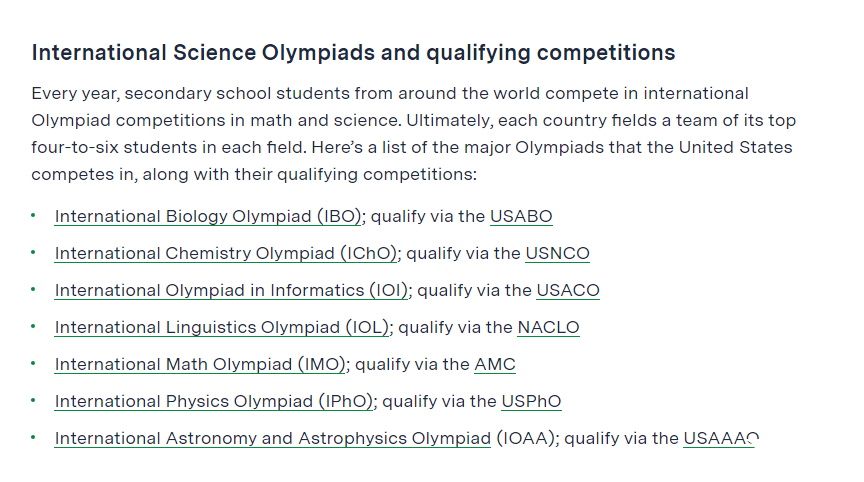Viewport: 864px width, 482px height.
Task: Follow the NACLO link
Action: tap(549, 327)
